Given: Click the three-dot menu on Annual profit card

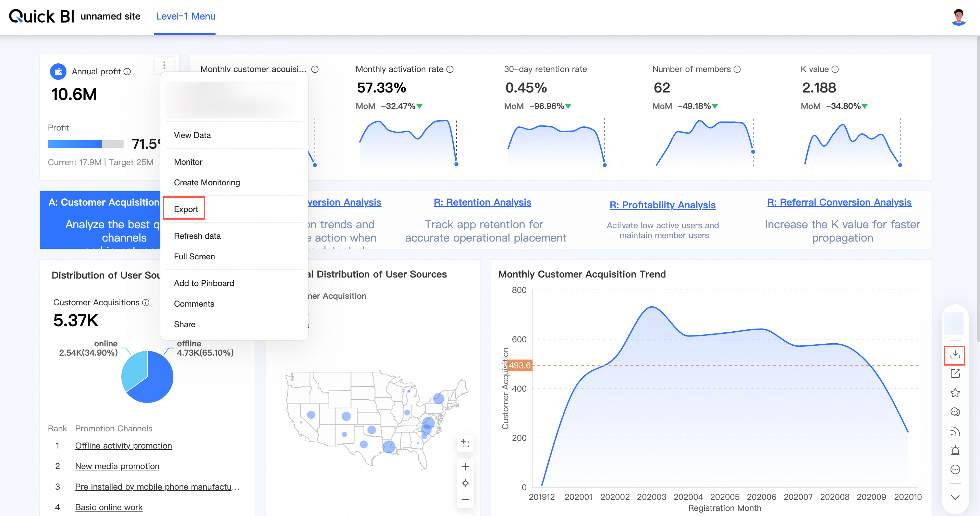Looking at the screenshot, I should click(164, 65).
